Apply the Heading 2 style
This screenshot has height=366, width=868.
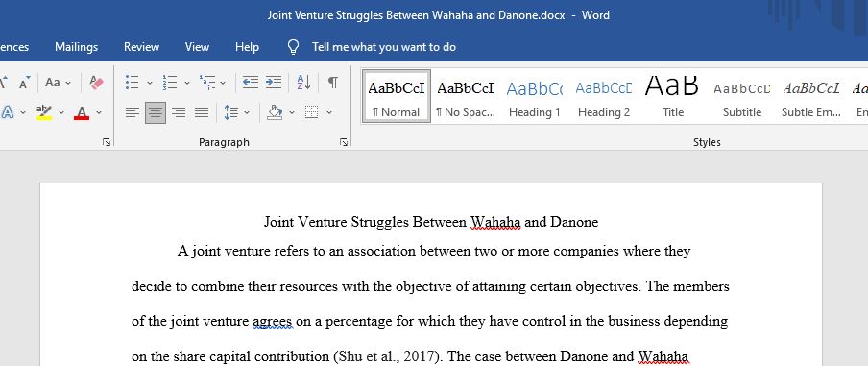pos(604,95)
